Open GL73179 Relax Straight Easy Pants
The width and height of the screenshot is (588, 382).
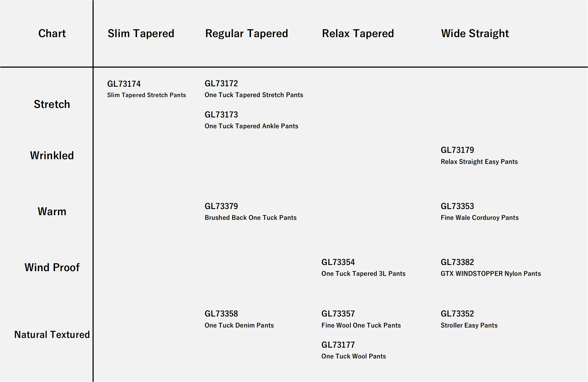[479, 155]
